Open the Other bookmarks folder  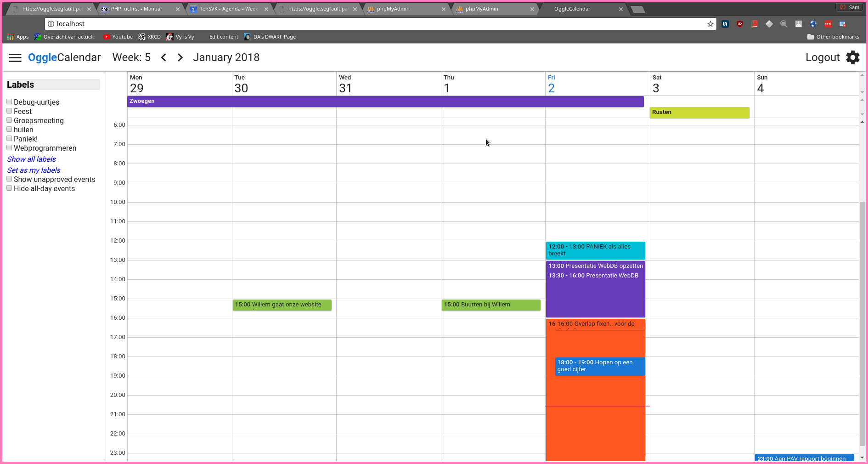click(833, 37)
